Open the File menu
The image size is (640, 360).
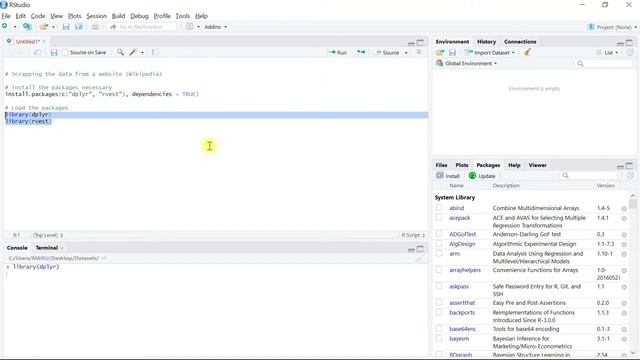(x=6, y=16)
